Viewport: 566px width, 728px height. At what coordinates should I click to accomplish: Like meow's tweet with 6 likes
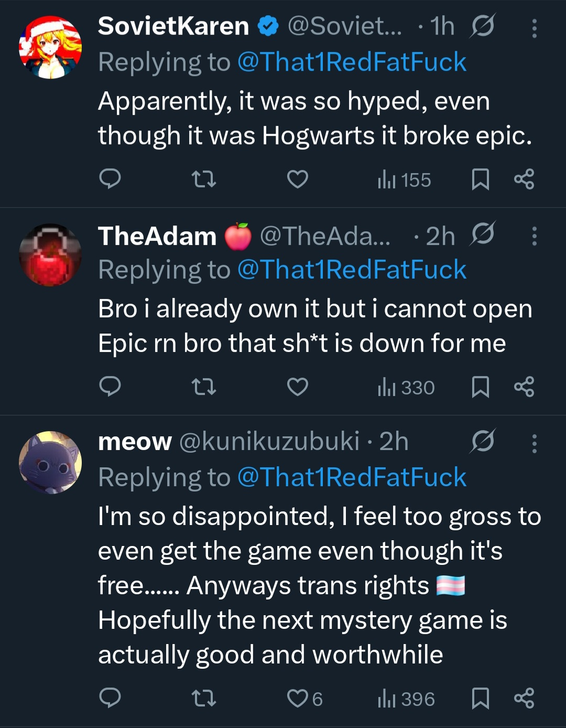point(305,699)
